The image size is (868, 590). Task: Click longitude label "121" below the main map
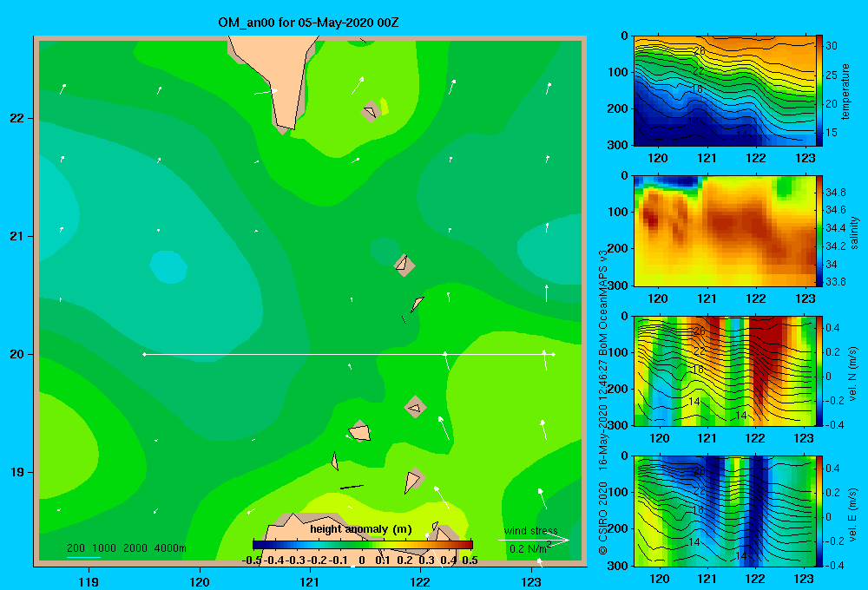310,581
